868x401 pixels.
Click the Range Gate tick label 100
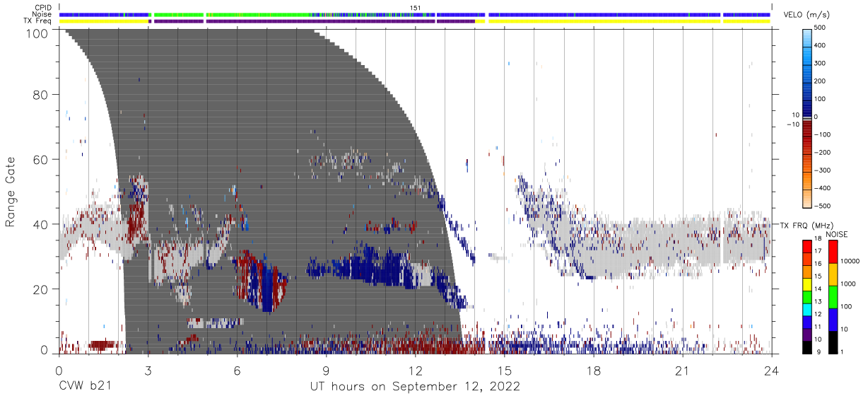36,33
